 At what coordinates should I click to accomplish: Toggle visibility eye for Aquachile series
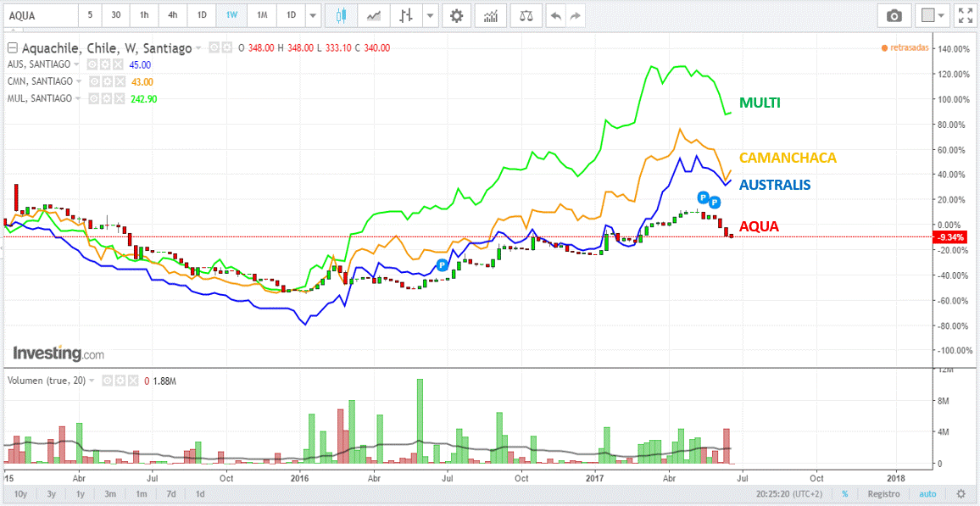[x=213, y=48]
